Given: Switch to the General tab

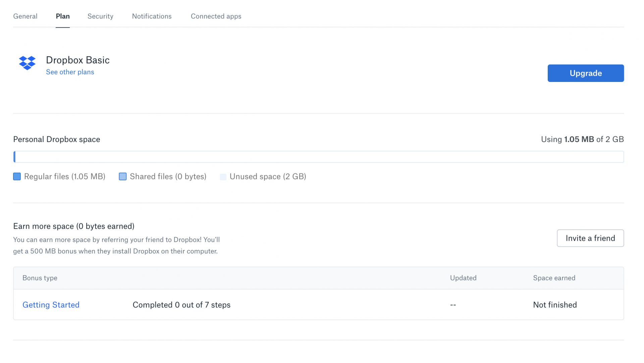Looking at the screenshot, I should pos(25,16).
